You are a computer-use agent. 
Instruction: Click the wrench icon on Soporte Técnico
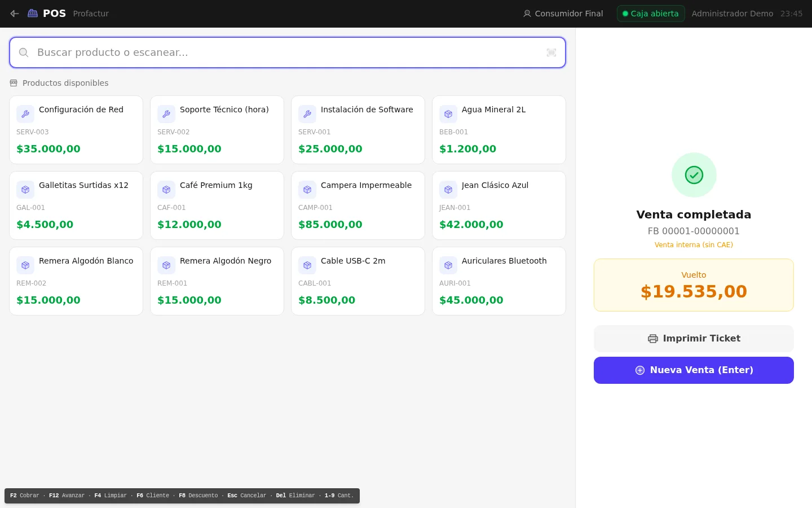click(x=166, y=114)
